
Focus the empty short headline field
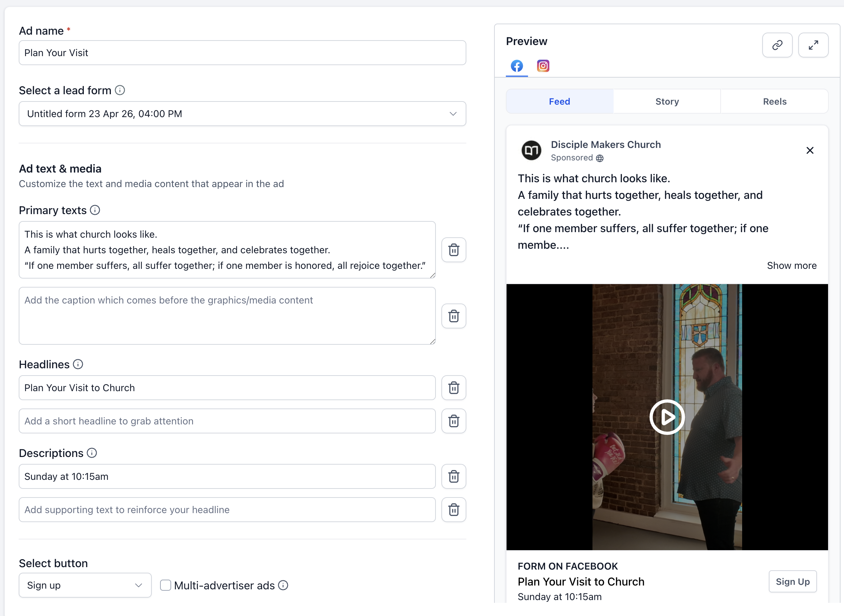coord(227,421)
